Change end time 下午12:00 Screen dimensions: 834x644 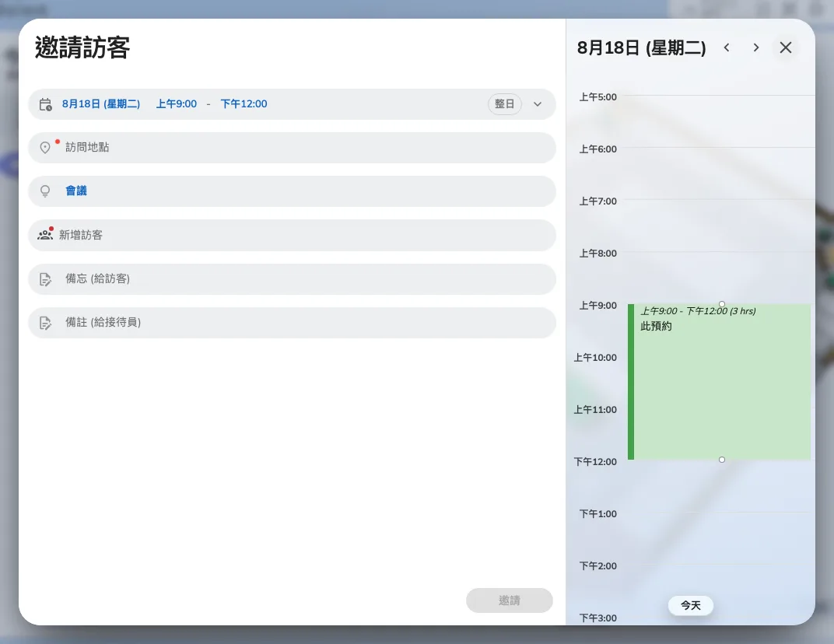pos(244,103)
